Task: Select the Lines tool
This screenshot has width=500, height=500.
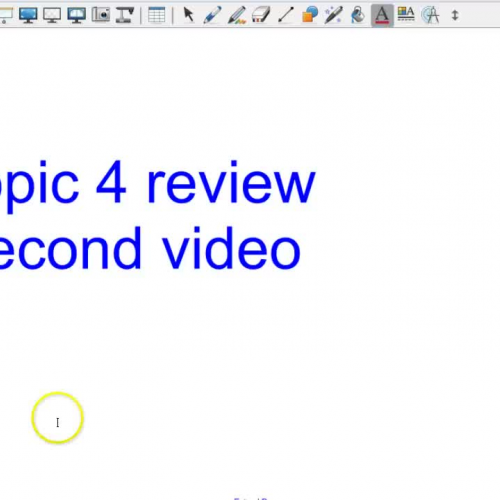Action: click(286, 15)
